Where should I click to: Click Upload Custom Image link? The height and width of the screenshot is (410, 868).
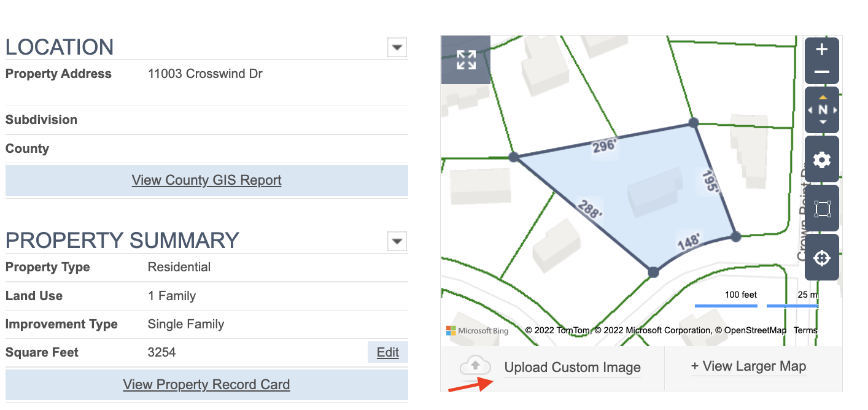click(x=572, y=368)
